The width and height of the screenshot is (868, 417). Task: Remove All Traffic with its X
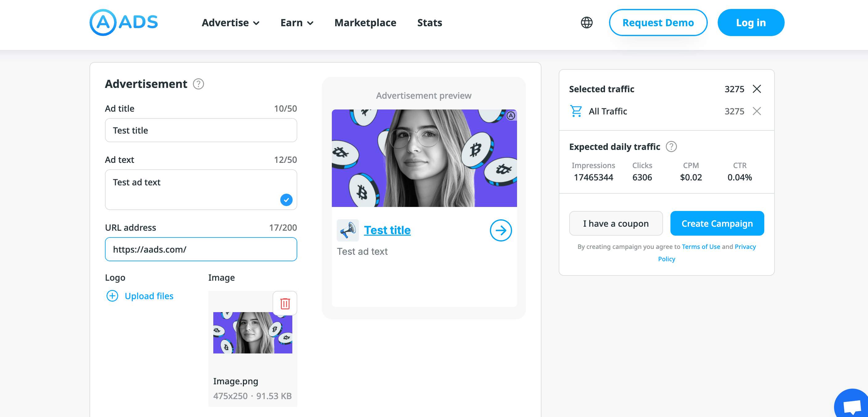[x=757, y=111]
